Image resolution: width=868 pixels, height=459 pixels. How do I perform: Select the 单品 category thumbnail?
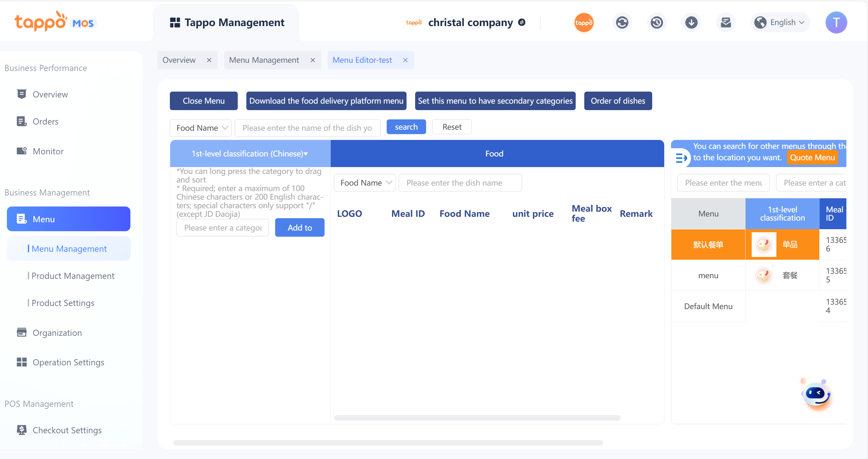[764, 245]
